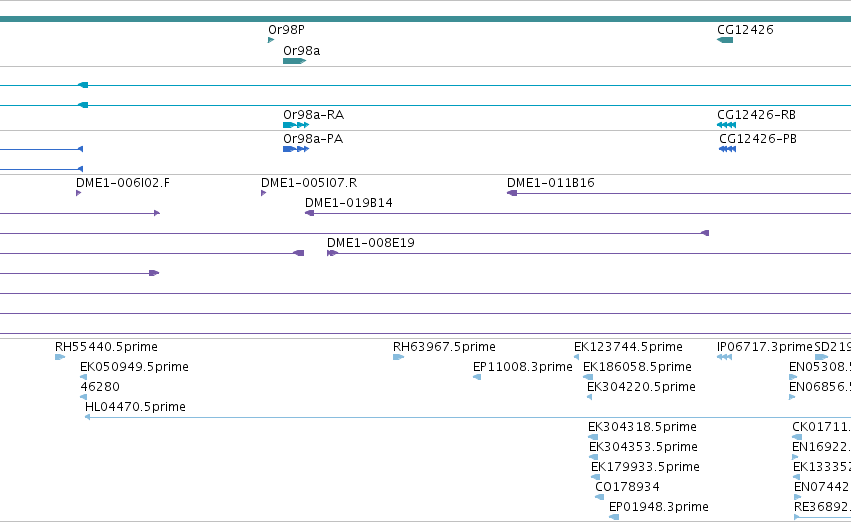
Task: Click the EP01948.3prime EST label
Action: 658,507
